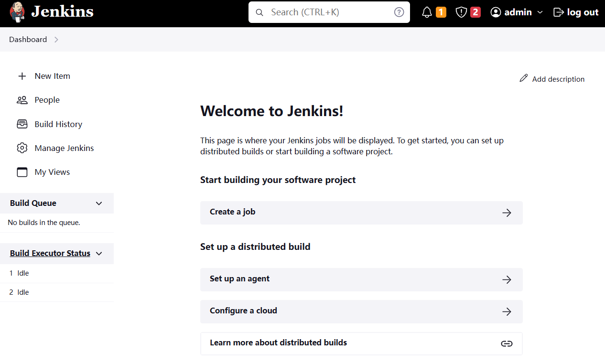This screenshot has width=605, height=364.
Task: Click 'Start building your software project' heading
Action: pyautogui.click(x=278, y=180)
